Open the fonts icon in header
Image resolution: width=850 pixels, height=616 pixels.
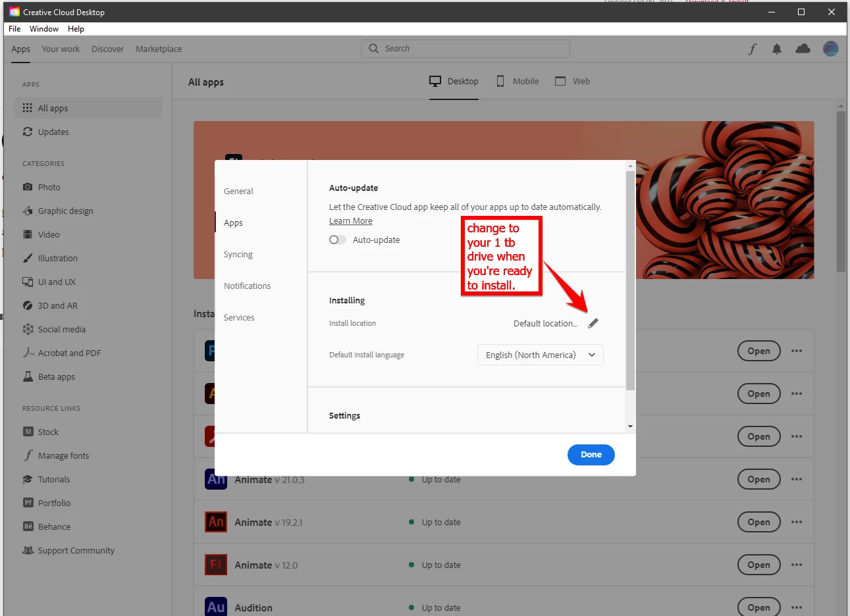click(x=752, y=49)
